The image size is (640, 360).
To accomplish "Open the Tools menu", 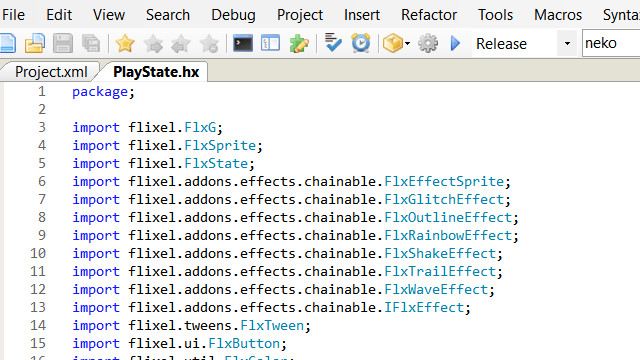I will 495,15.
